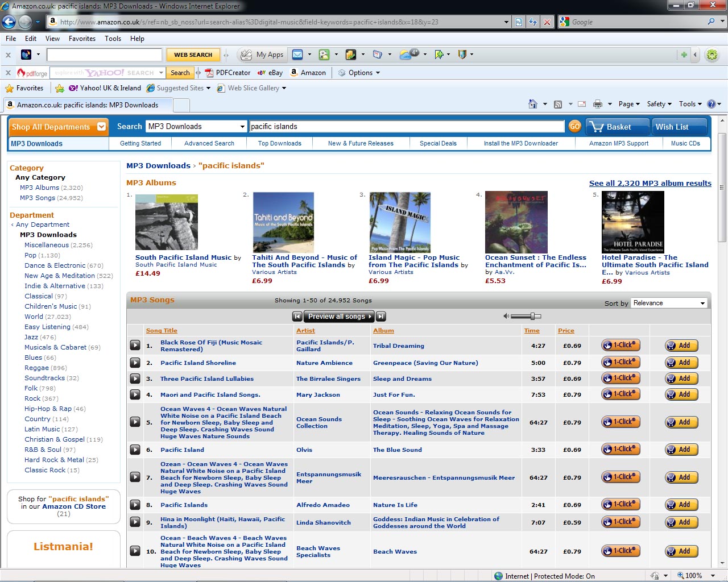
Task: Sort by Price column header
Action: (566, 330)
